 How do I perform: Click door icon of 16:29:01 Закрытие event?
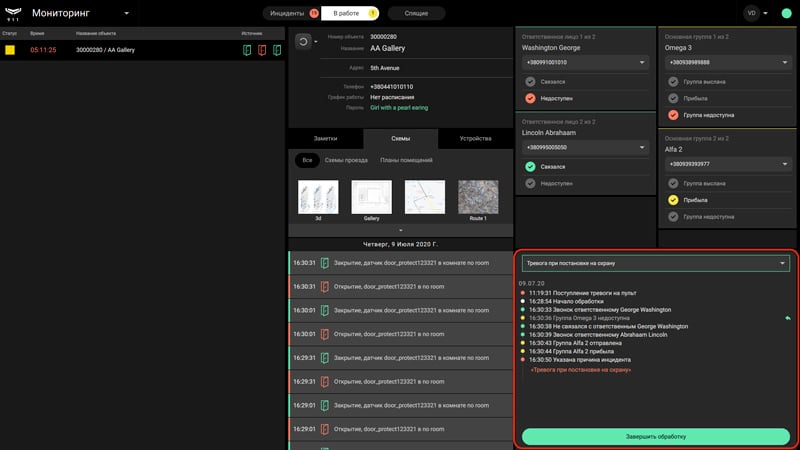pyautogui.click(x=324, y=406)
